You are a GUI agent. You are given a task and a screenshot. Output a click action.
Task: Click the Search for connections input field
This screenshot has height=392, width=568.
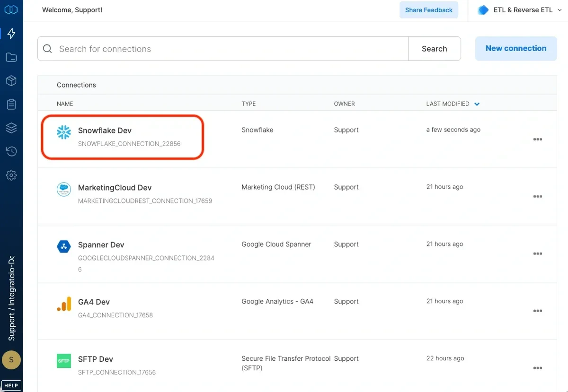point(222,48)
